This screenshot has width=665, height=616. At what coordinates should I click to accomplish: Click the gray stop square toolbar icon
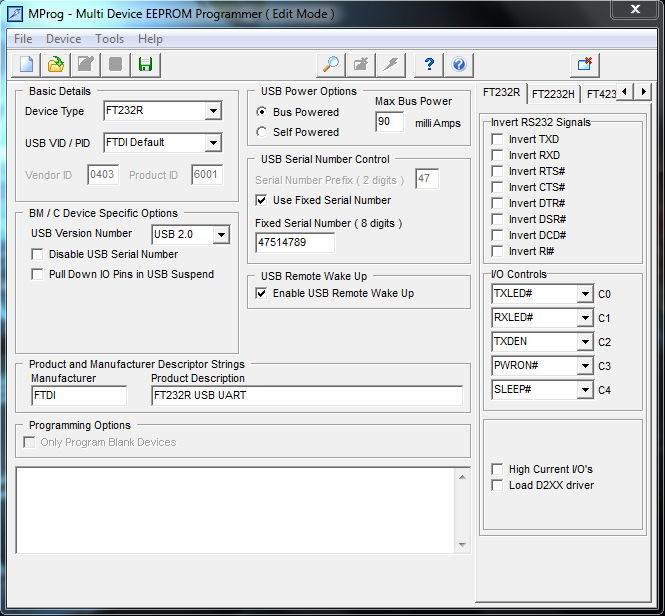115,65
